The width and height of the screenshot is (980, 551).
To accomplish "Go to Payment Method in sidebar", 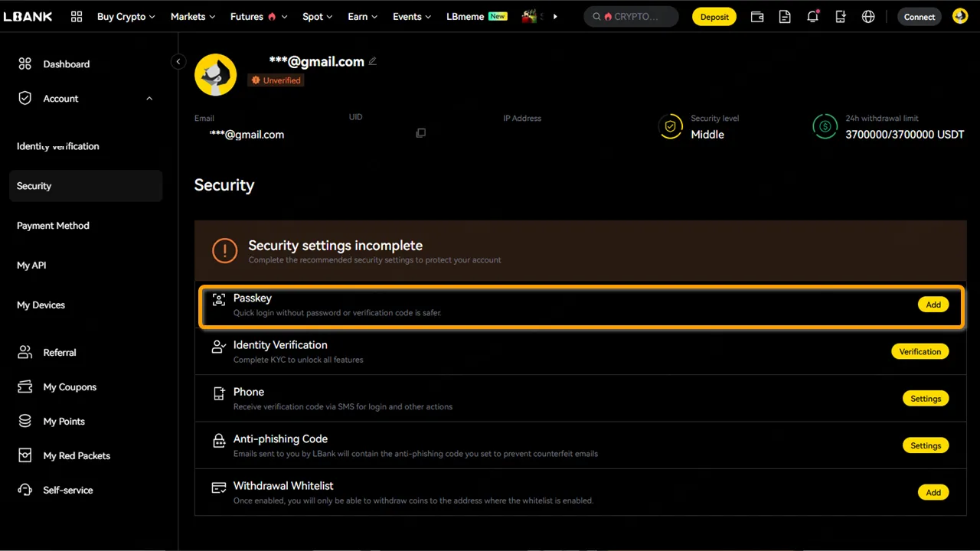I will (53, 226).
